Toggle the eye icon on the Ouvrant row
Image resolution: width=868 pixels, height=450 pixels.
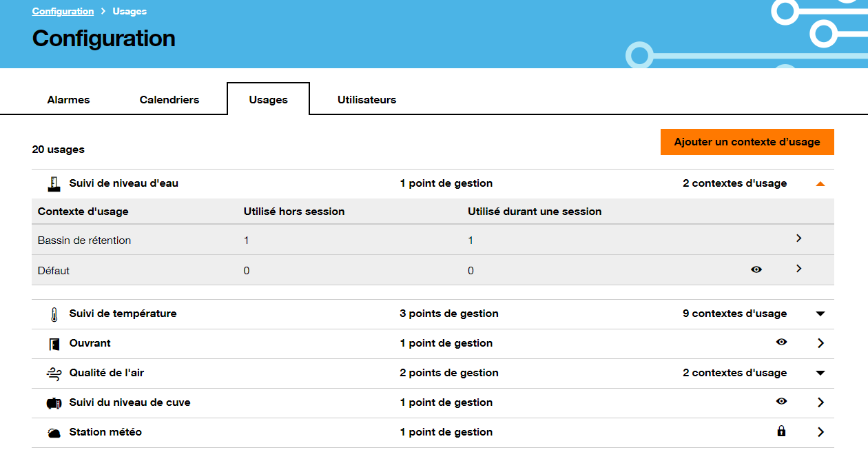click(781, 342)
